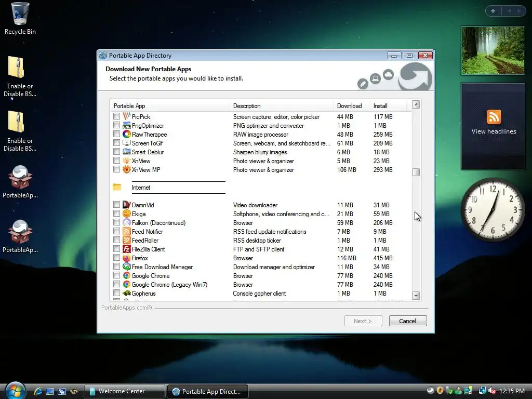Click the Description column header
This screenshot has width=532, height=399.
click(282, 106)
